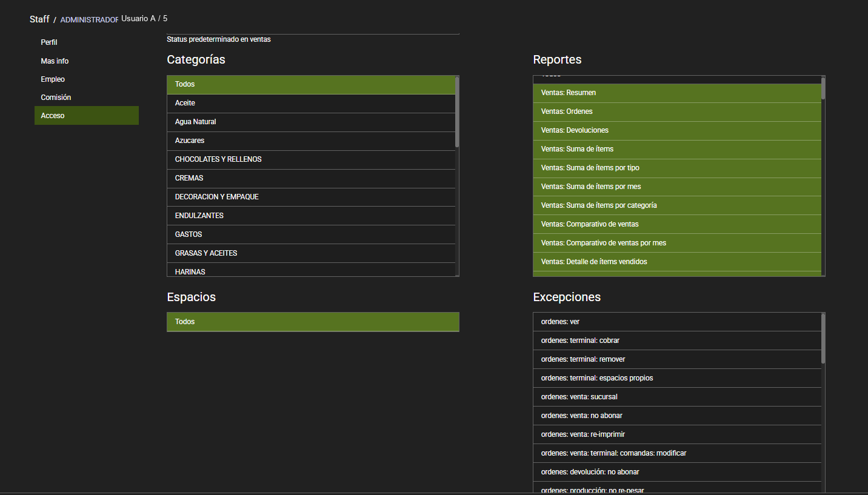Select 'ordenes: venta: terminal: comandas: modificar'
Viewport: 868px width, 495px height.
point(677,454)
